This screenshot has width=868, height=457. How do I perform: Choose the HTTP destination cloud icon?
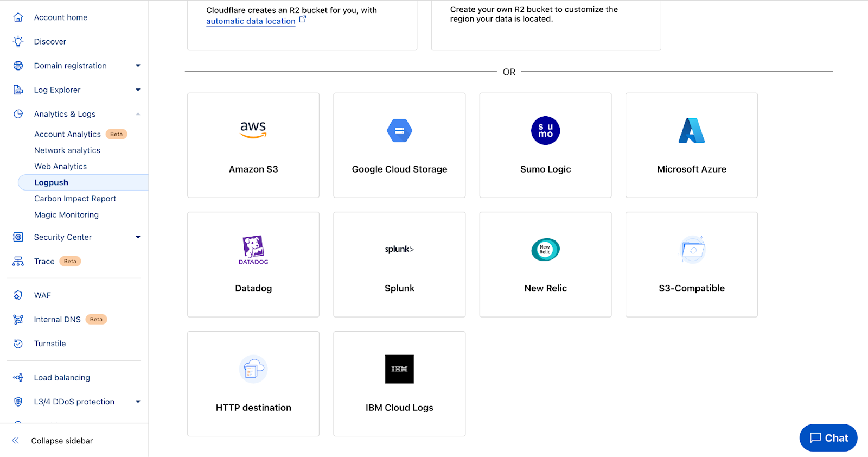click(253, 369)
